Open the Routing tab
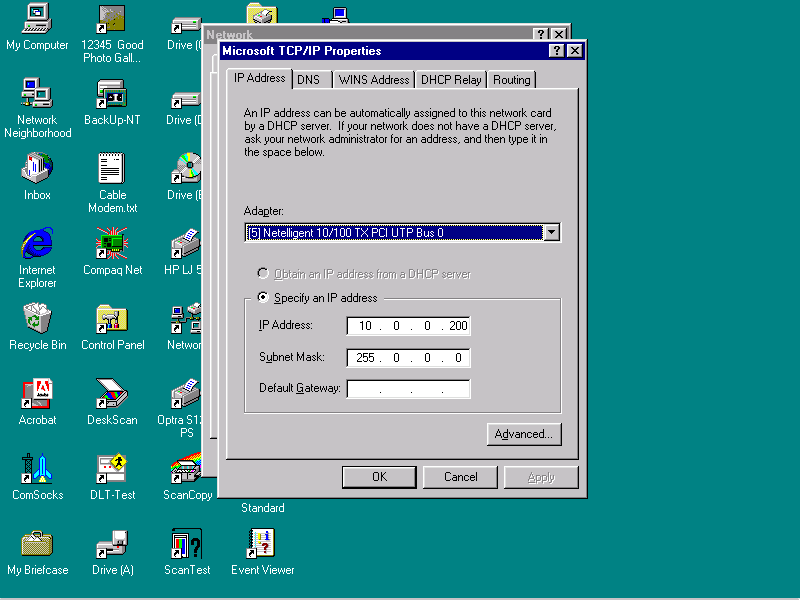800x600 pixels. click(x=512, y=80)
